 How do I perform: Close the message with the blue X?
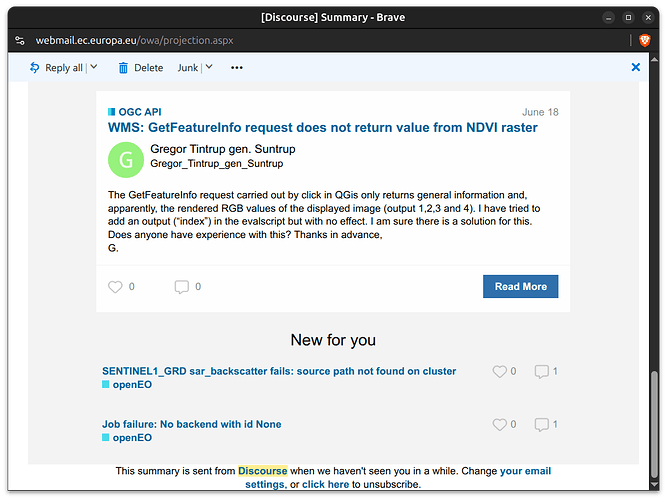click(x=635, y=67)
